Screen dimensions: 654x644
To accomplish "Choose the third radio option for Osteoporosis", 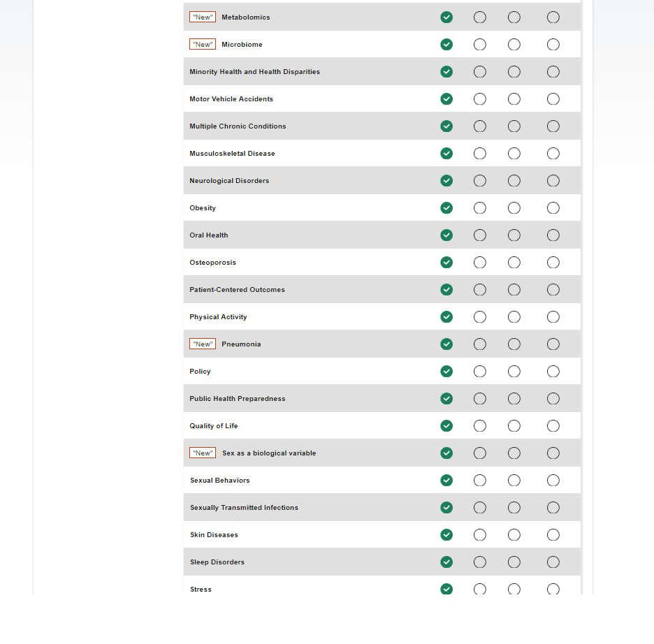I will (514, 263).
